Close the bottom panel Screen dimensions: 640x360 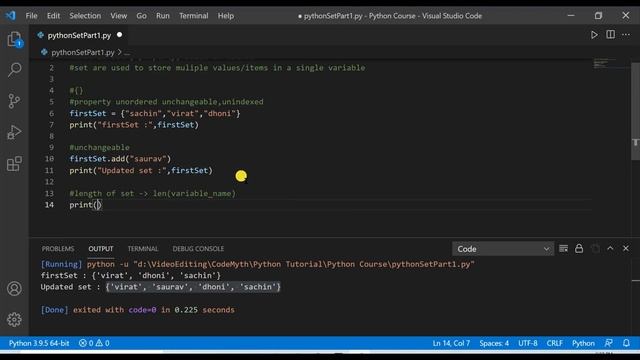pos(626,248)
